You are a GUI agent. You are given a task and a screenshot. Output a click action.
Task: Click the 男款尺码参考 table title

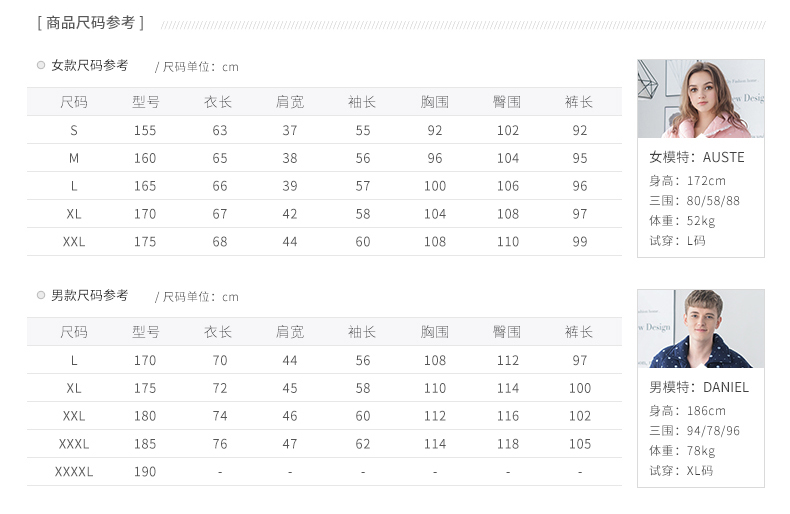[90, 295]
